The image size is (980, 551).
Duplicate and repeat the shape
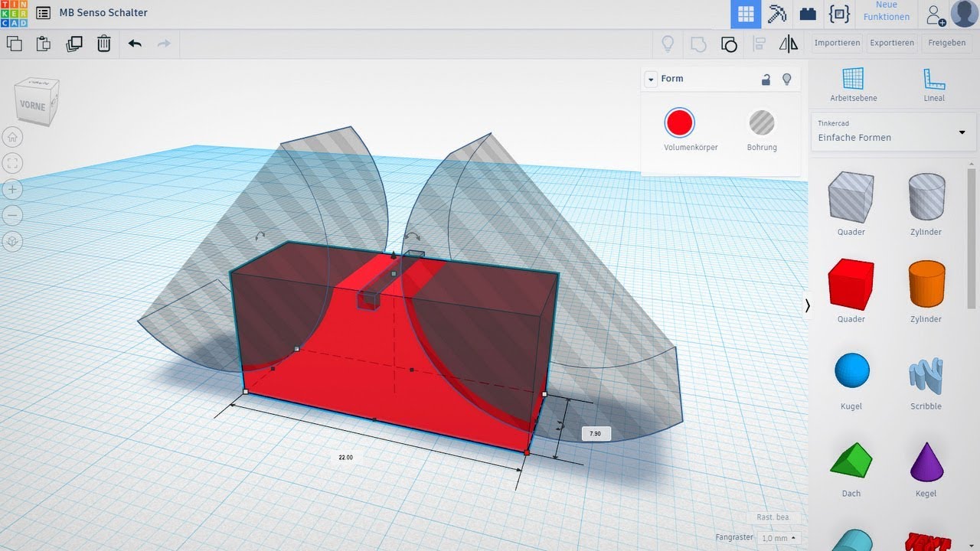coord(74,44)
